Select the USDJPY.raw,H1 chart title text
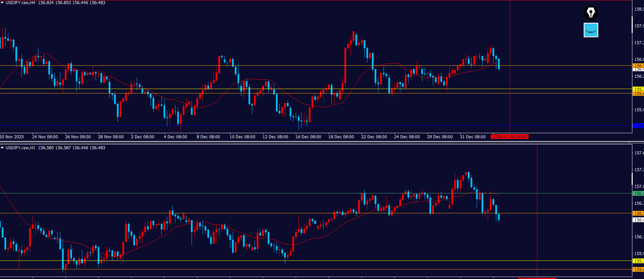644x279 pixels. [20, 148]
